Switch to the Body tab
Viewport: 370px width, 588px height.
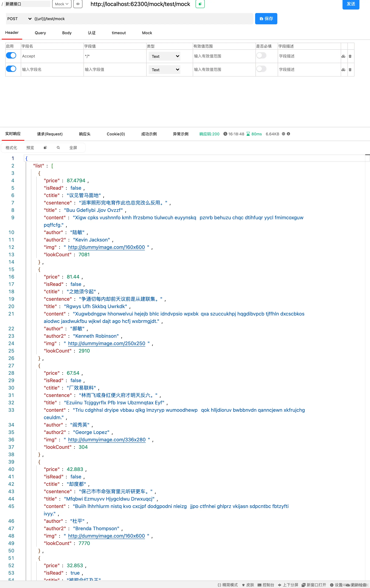[x=67, y=33]
